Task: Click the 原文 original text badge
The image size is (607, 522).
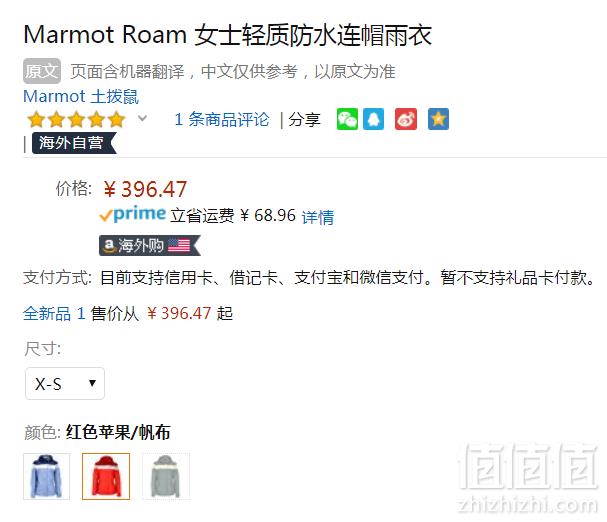Action: pyautogui.click(x=42, y=71)
